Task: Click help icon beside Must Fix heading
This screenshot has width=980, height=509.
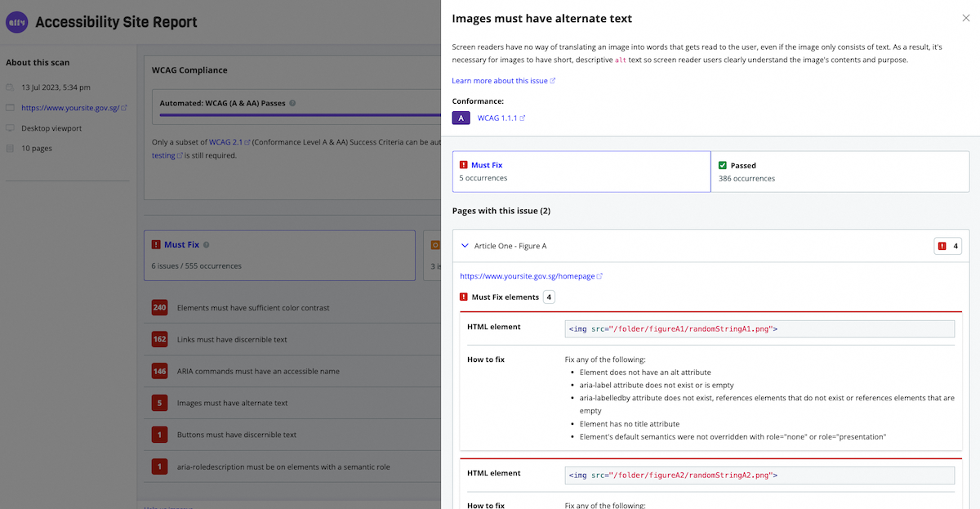Action: [x=207, y=244]
